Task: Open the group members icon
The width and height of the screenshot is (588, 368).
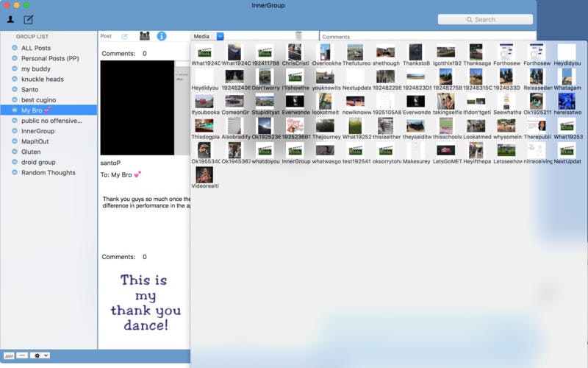Action: click(x=144, y=36)
